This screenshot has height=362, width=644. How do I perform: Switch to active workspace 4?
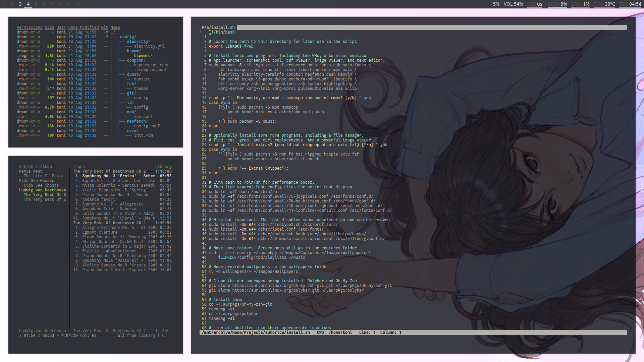(x=28, y=4)
